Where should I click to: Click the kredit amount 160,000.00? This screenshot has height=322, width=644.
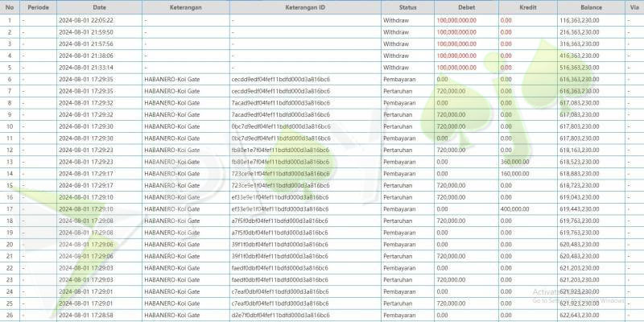click(x=515, y=173)
